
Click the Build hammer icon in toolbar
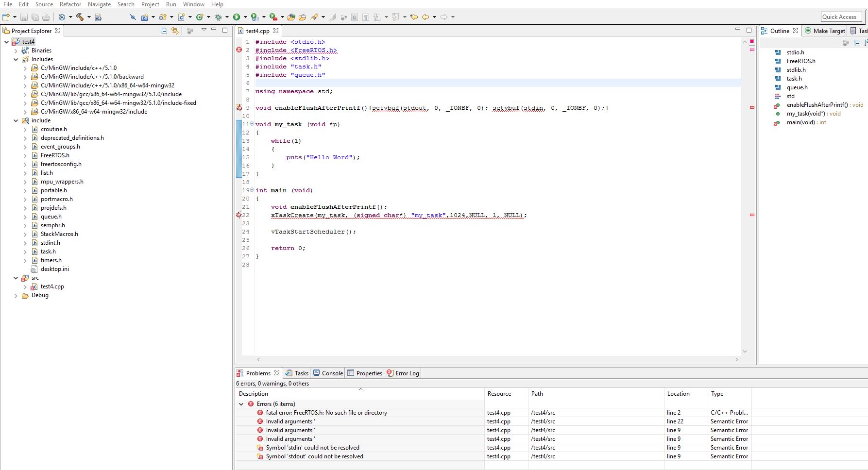[81, 16]
